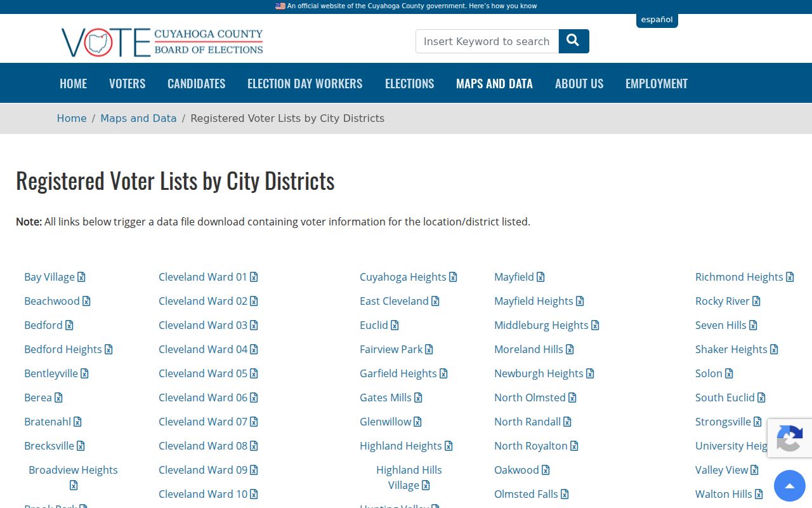The height and width of the screenshot is (508, 812).
Task: Click the 'Here's how you know' banner text
Action: (x=502, y=6)
